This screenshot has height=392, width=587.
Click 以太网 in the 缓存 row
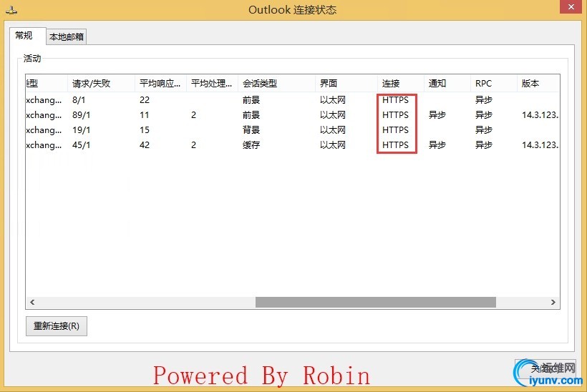pyautogui.click(x=332, y=144)
